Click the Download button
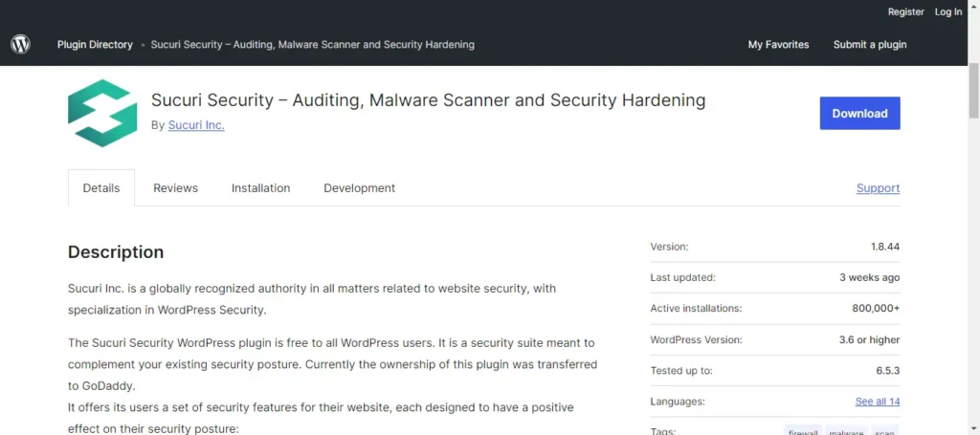The height and width of the screenshot is (435, 980). [860, 113]
